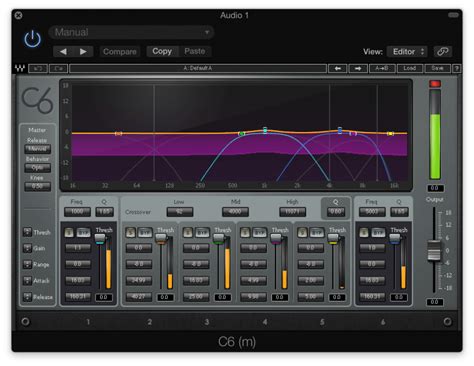Click the master Attack stepper
This screenshot has width=474, height=366.
tap(27, 281)
